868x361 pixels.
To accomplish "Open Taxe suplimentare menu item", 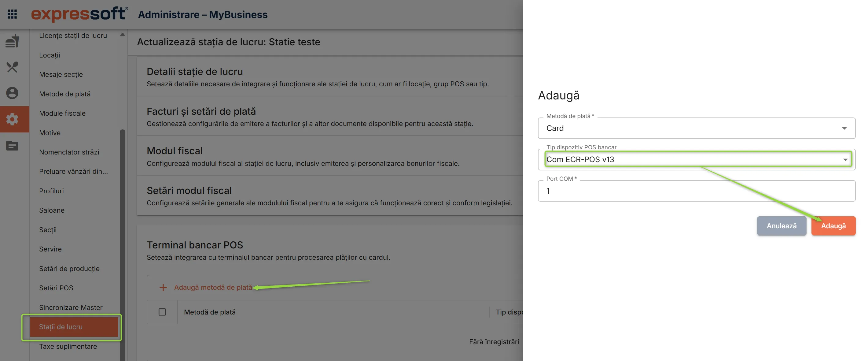I will tap(68, 347).
